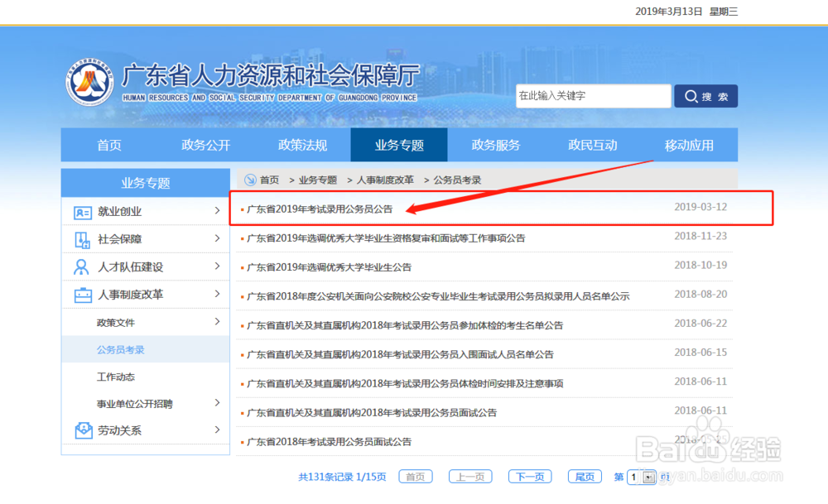Click the 尾页 pagination button
Screen dimensions: 828x504
584,477
